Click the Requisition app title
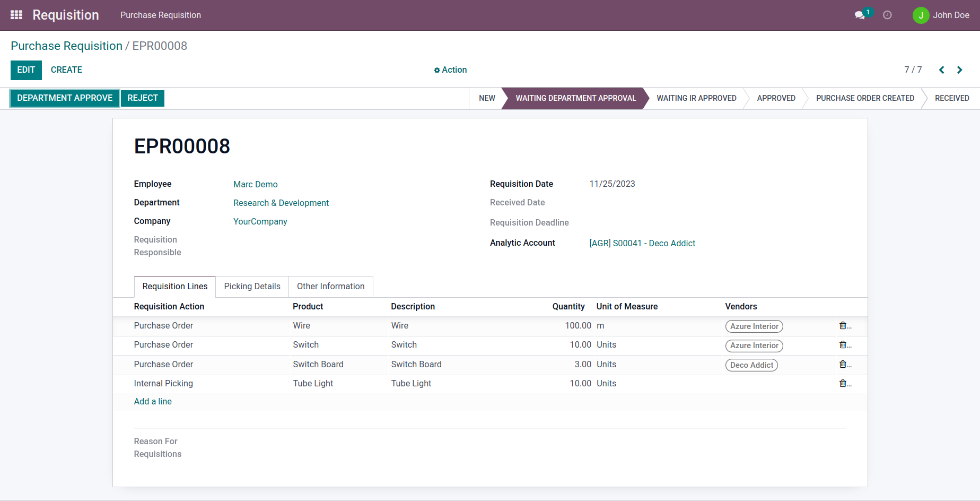The height and width of the screenshot is (501, 980). [66, 15]
